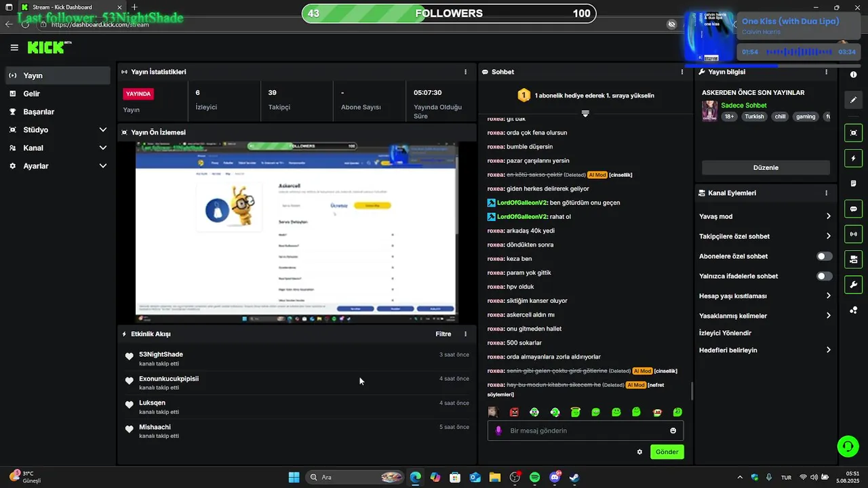Open Yayın bilgisi three-dot menu
868x488 pixels.
pyautogui.click(x=826, y=72)
